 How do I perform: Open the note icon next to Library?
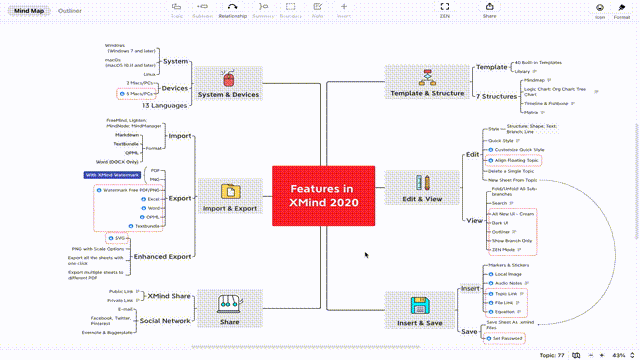534,71
